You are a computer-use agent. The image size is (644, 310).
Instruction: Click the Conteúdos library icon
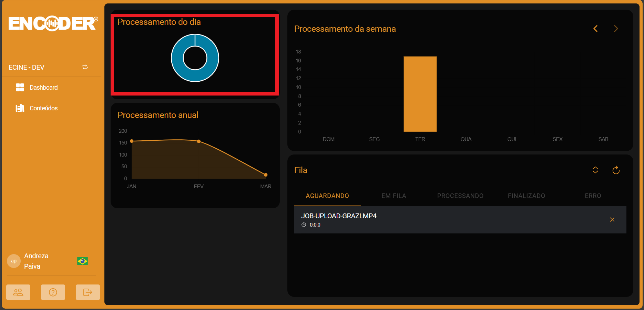pos(20,108)
